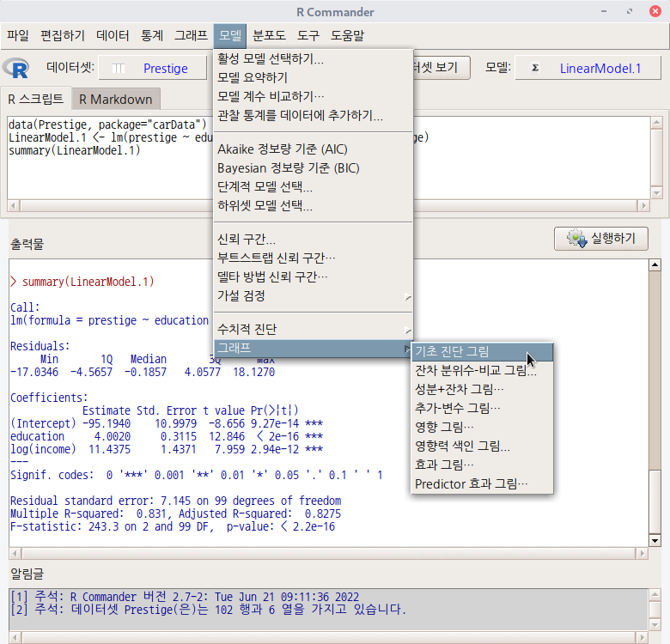Select Bayesian 정보량 기준 (BIC)
The image size is (670, 644).
pyautogui.click(x=314, y=167)
